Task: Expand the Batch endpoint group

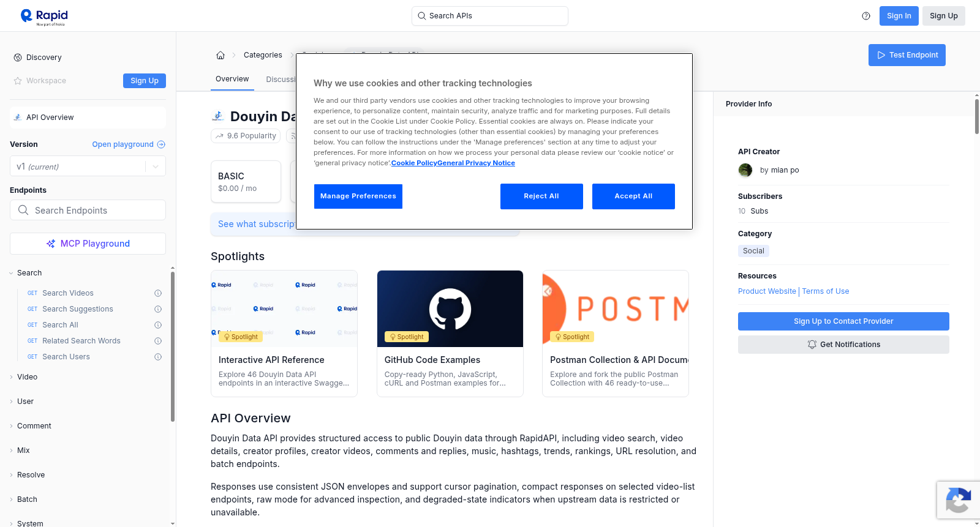Action: coord(11,499)
